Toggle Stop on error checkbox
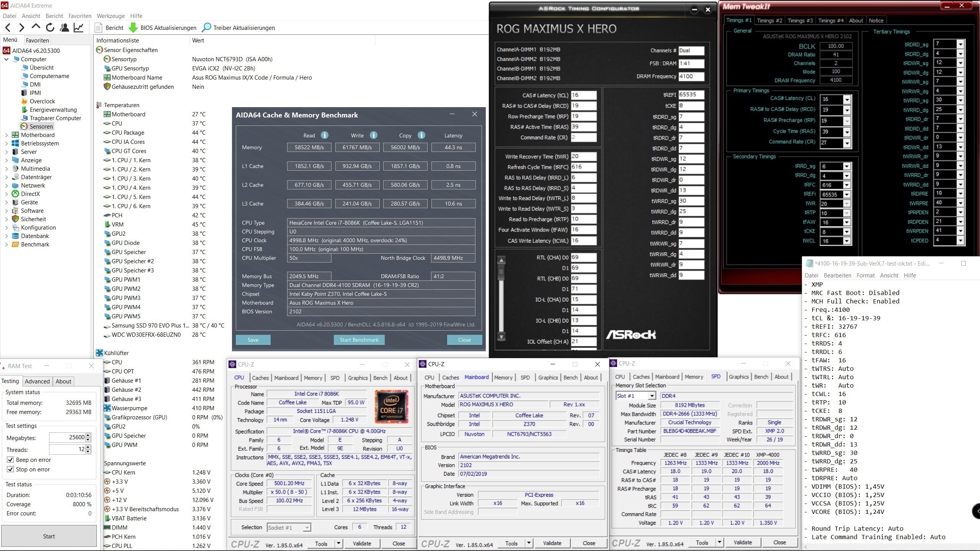The height and width of the screenshot is (551, 980). pyautogui.click(x=10, y=469)
